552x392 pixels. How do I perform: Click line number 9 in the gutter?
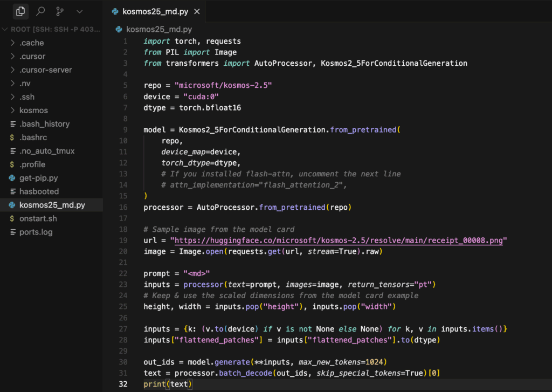tap(125, 130)
